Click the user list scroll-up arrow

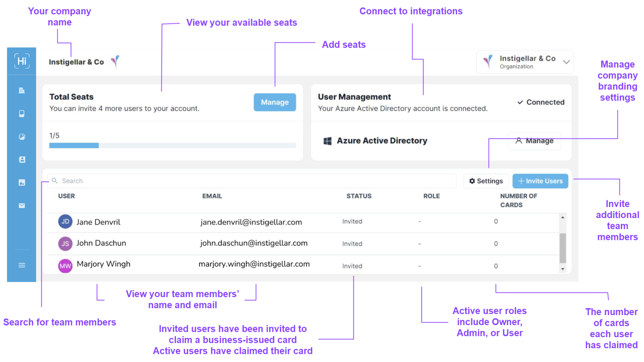563,217
